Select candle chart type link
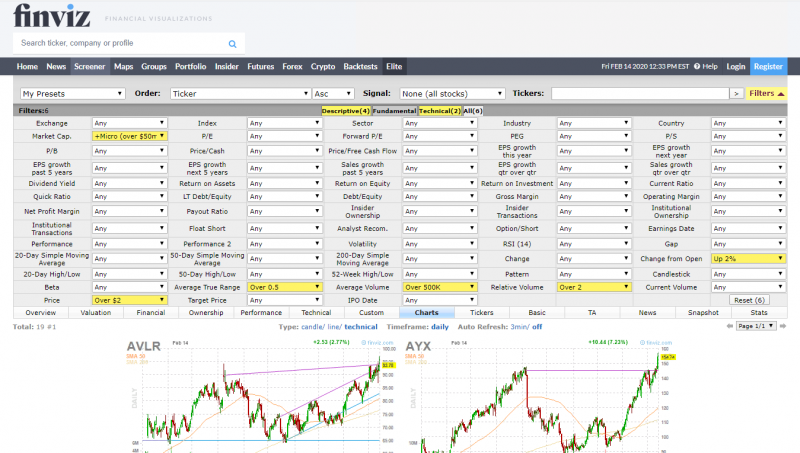Viewport: 800px width, 453px height. 312,327
